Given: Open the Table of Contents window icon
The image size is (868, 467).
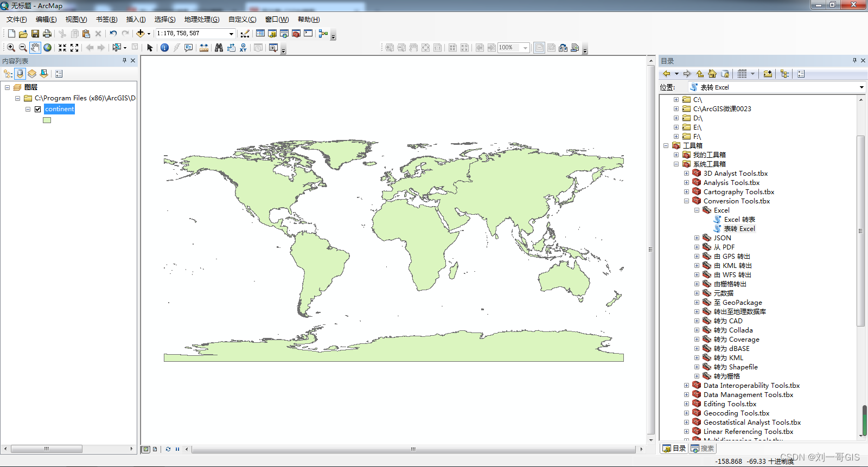Looking at the screenshot, I should pos(260,34).
